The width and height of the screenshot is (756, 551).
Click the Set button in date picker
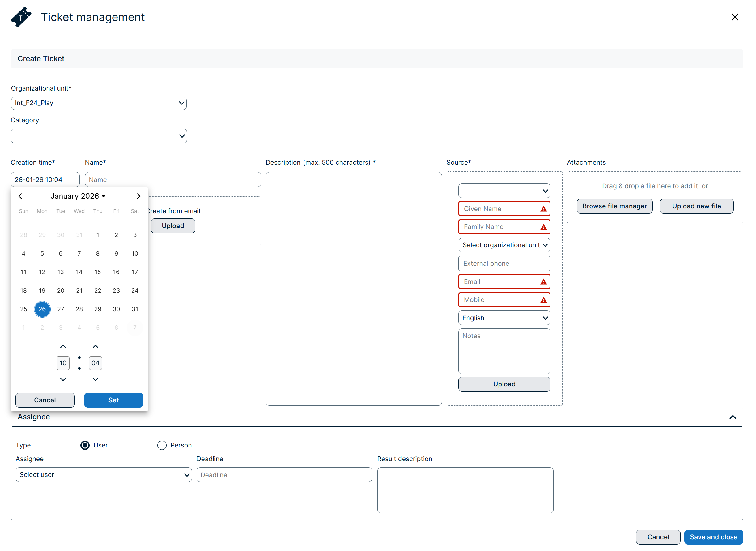point(113,400)
